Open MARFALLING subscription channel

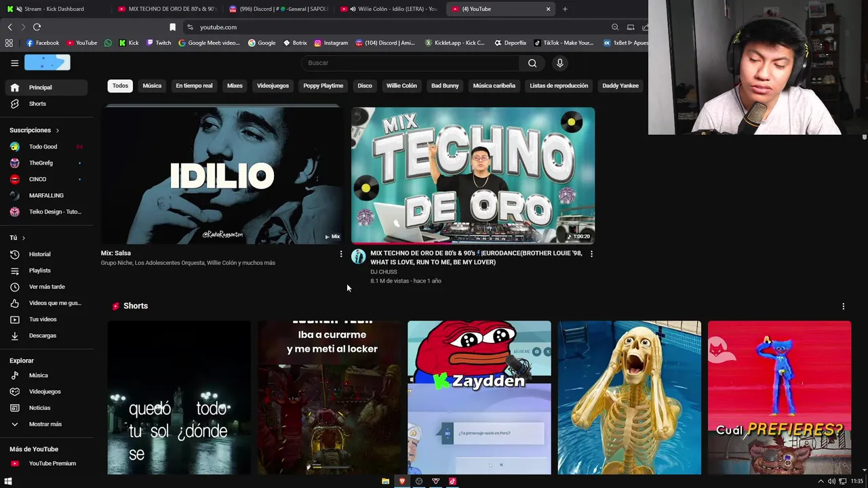point(46,195)
